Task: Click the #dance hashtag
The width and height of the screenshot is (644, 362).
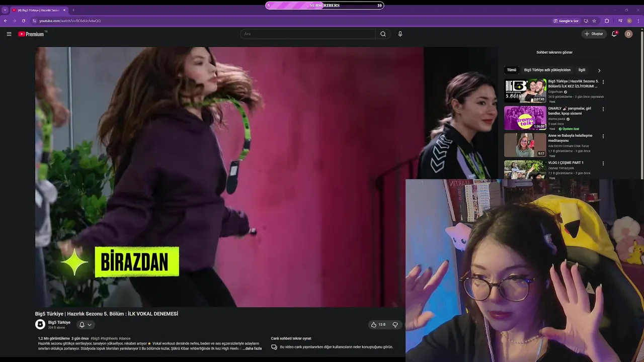Action: tap(125, 338)
